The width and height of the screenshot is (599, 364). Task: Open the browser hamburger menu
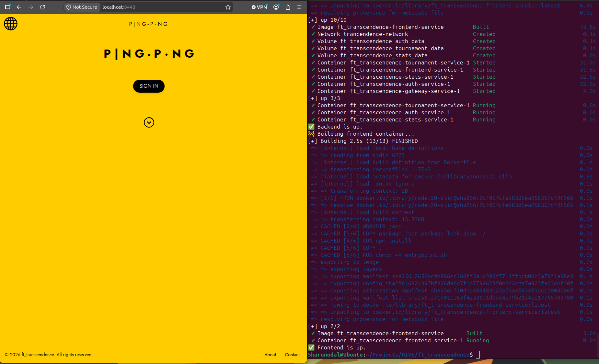pos(299,7)
